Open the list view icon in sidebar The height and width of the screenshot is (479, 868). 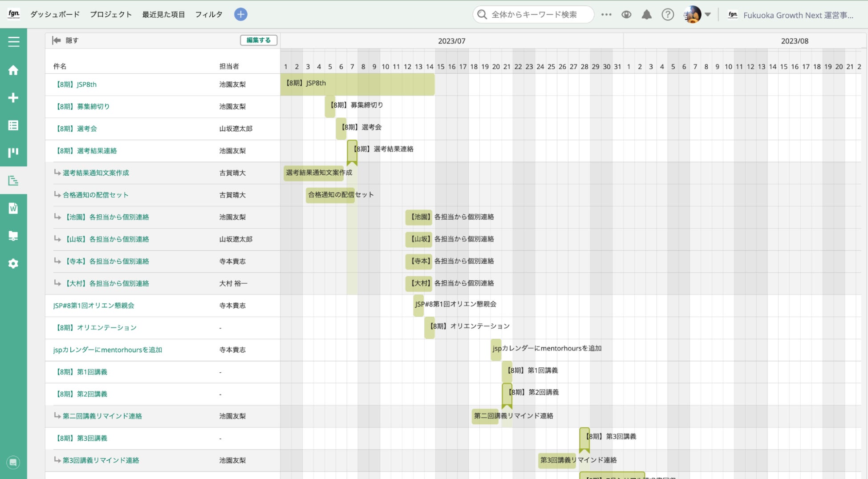13,125
